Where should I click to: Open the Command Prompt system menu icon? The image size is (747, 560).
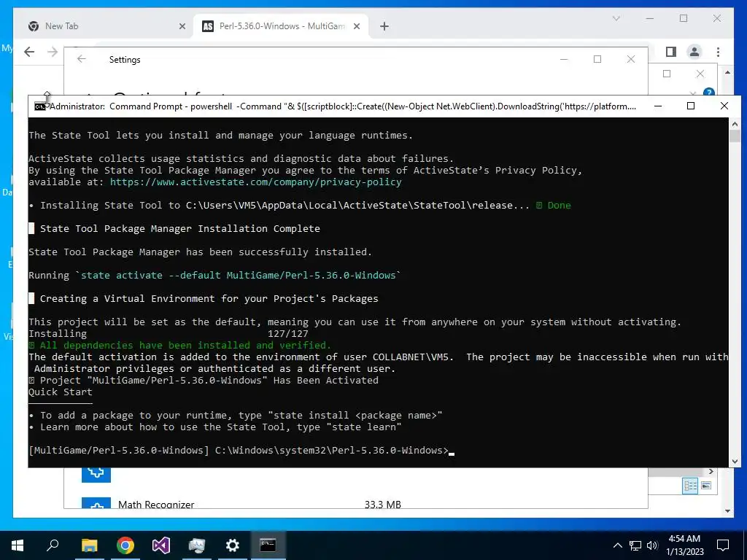pyautogui.click(x=40, y=106)
